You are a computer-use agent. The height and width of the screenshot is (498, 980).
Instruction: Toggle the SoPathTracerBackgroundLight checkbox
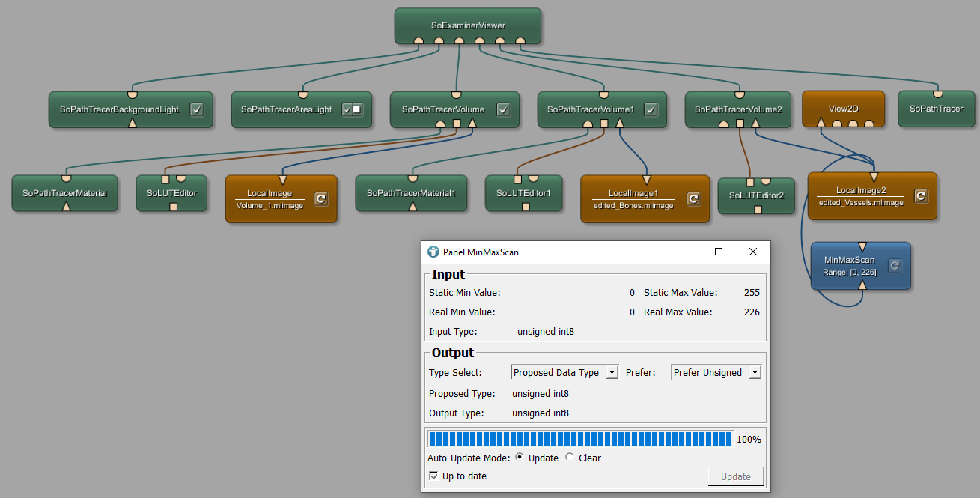click(197, 109)
